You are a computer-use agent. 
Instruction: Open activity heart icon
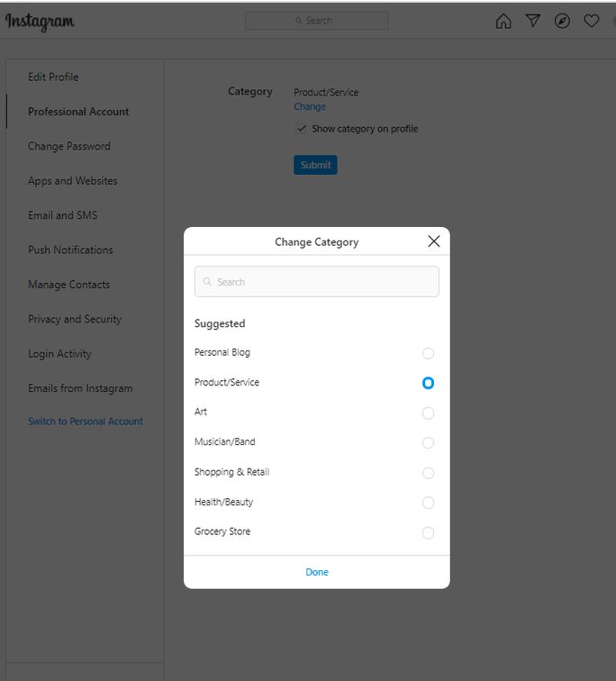pyautogui.click(x=592, y=21)
